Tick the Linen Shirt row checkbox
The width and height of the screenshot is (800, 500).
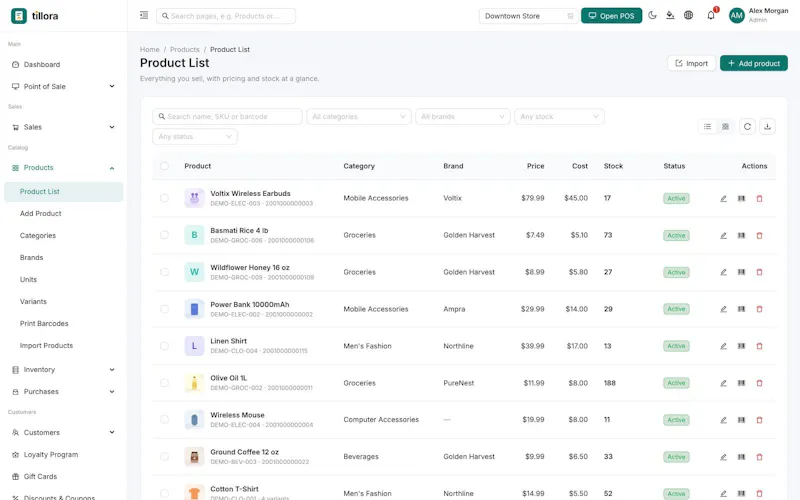point(164,346)
